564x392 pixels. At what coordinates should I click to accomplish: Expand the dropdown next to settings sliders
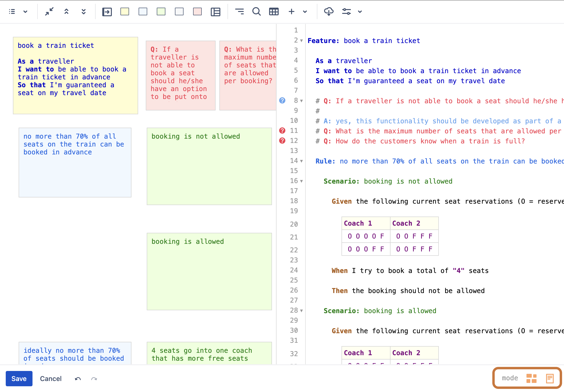[x=360, y=11]
